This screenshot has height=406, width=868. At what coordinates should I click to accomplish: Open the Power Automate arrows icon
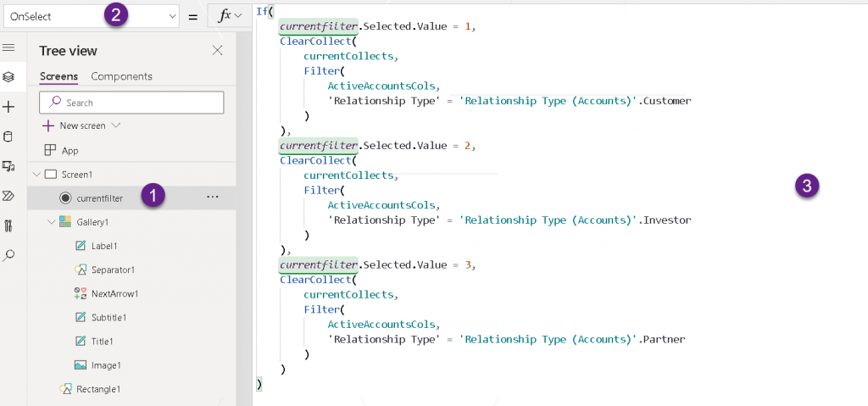[x=8, y=196]
